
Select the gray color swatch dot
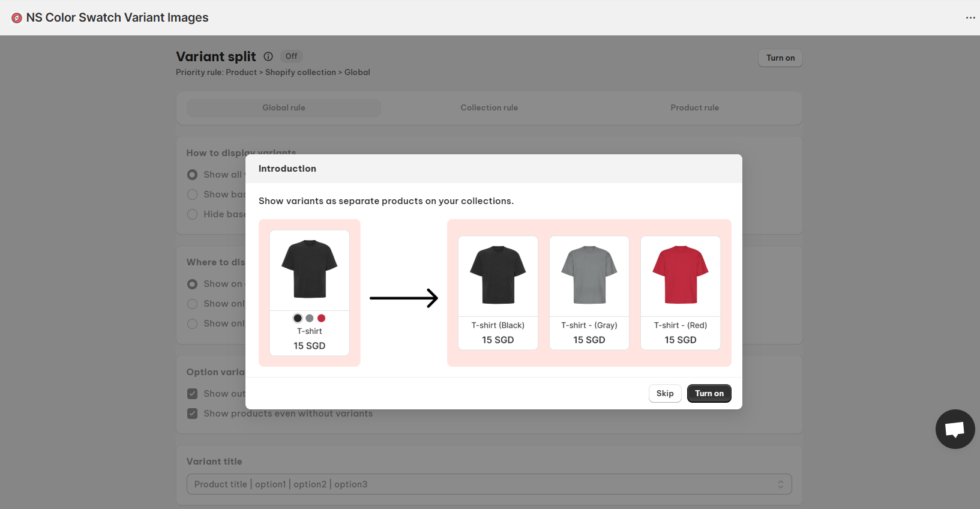[x=310, y=318]
